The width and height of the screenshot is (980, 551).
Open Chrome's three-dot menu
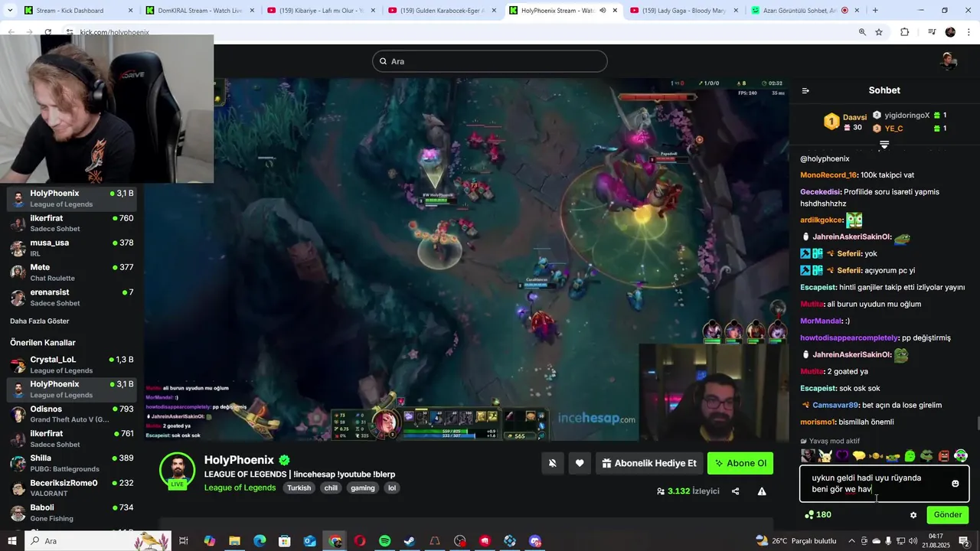(969, 32)
